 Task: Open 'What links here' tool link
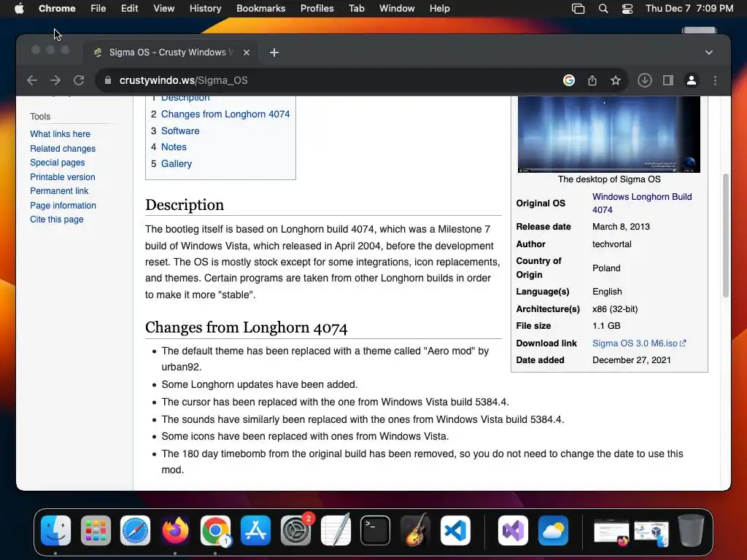pos(60,134)
